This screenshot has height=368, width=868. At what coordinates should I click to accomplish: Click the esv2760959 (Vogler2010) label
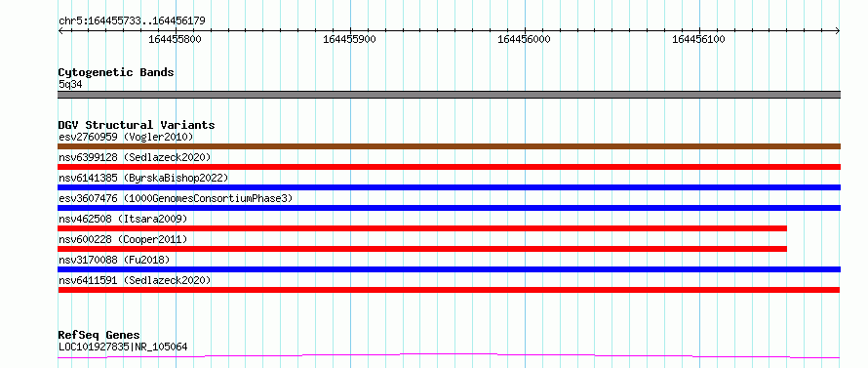point(126,137)
